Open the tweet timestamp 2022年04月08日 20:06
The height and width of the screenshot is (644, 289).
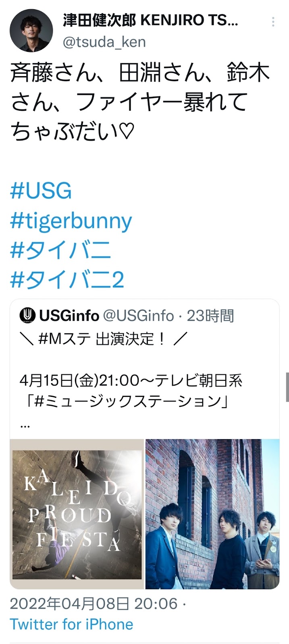tap(94, 604)
